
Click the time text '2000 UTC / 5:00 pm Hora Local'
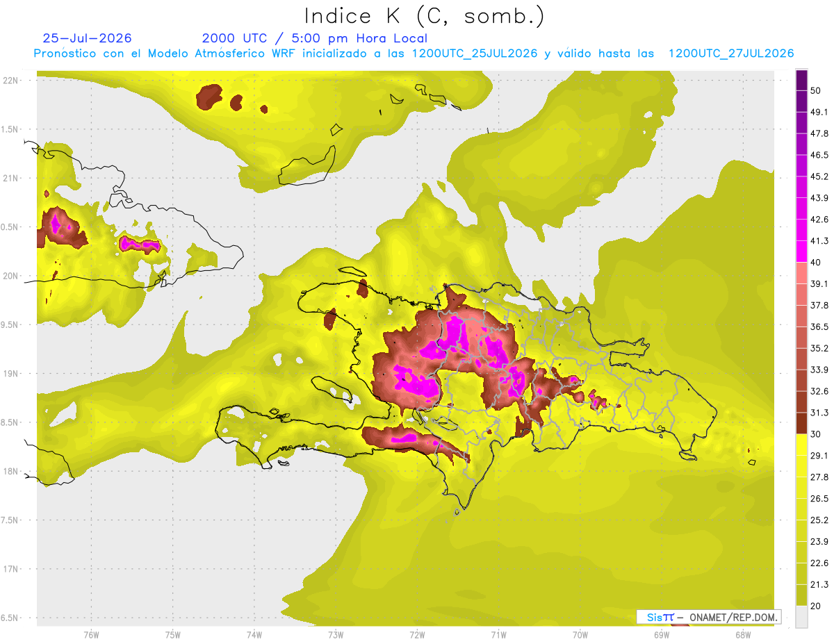click(x=315, y=38)
